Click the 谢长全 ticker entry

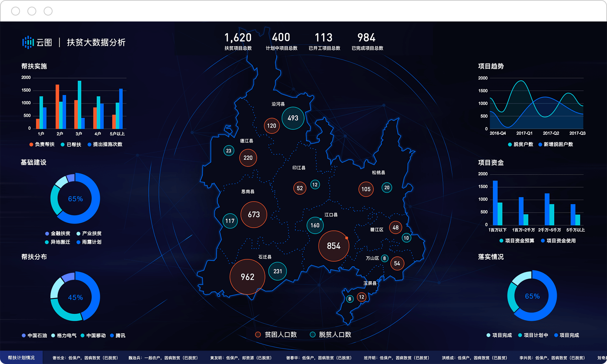(85, 358)
